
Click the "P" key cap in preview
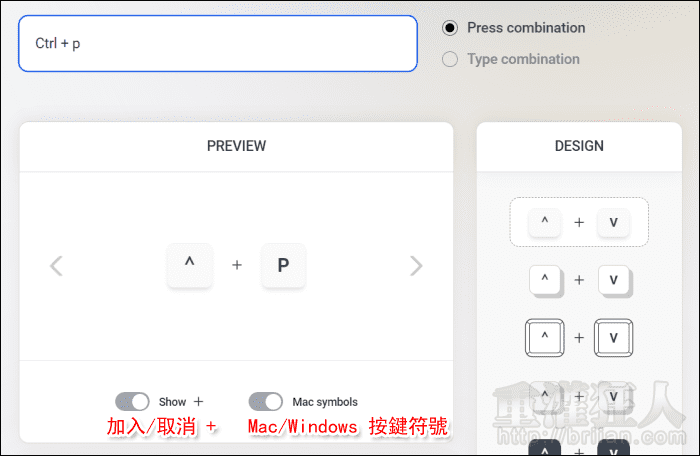tap(283, 265)
